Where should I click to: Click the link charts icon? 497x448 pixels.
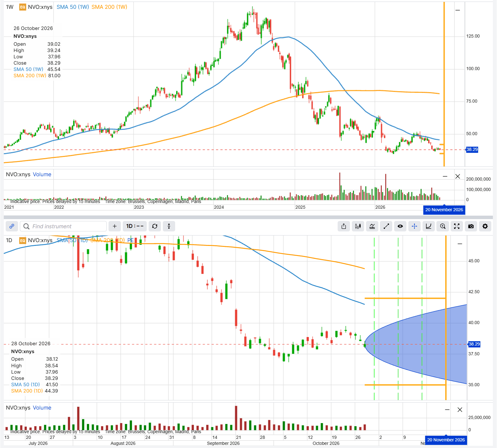pyautogui.click(x=12, y=226)
